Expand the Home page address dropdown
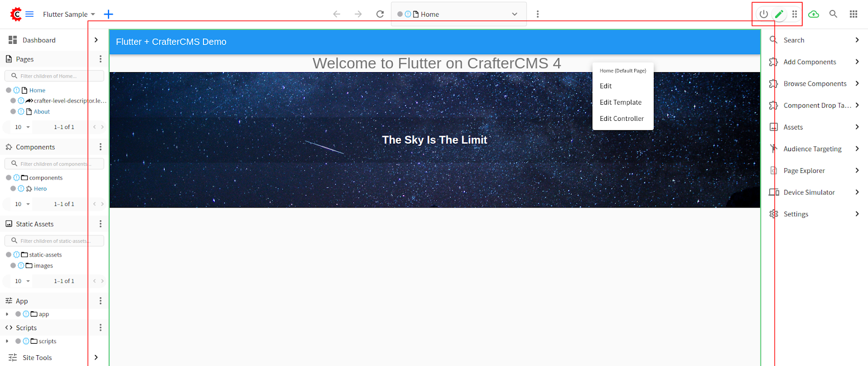Viewport: 868px width, 366px height. (514, 14)
